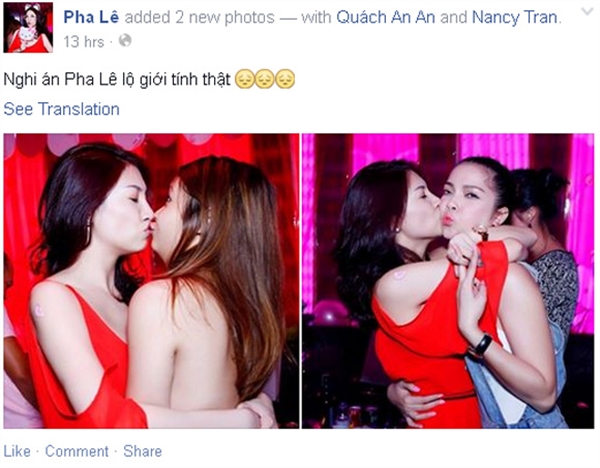Open the post options chevron dropdown
This screenshot has width=600, height=468.
[x=587, y=12]
